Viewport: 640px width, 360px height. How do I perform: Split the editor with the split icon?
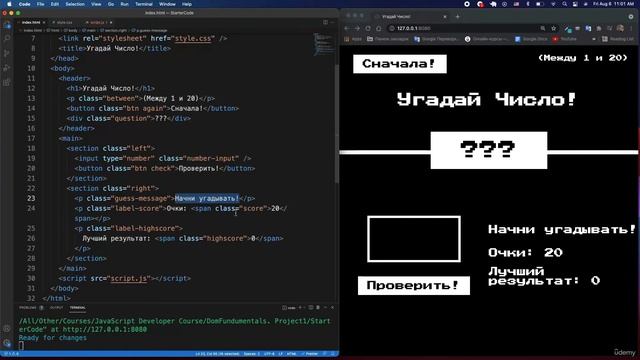point(325,22)
